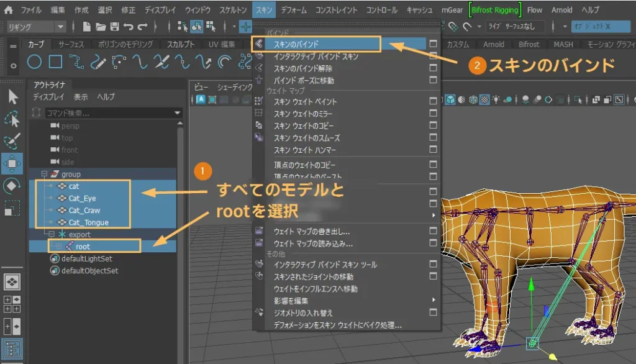Toggle use all lights bulb icon in the viewport
The height and width of the screenshot is (364, 636).
[496, 99]
